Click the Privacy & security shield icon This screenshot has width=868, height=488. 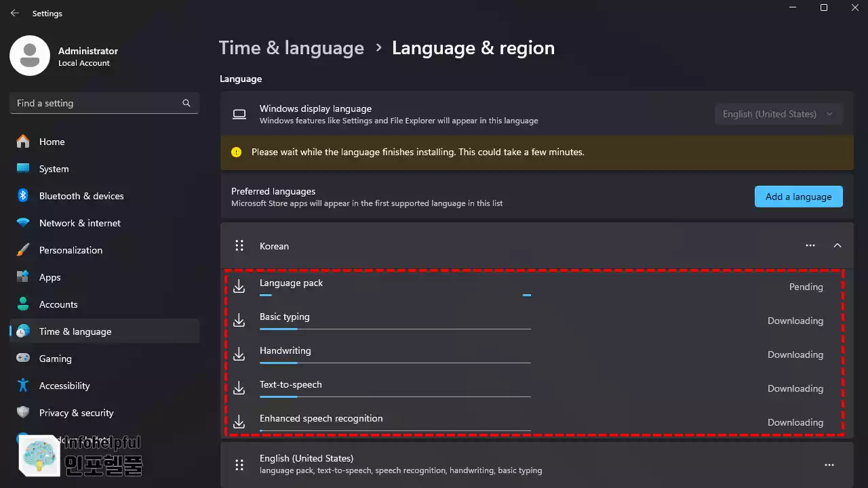pos(23,413)
